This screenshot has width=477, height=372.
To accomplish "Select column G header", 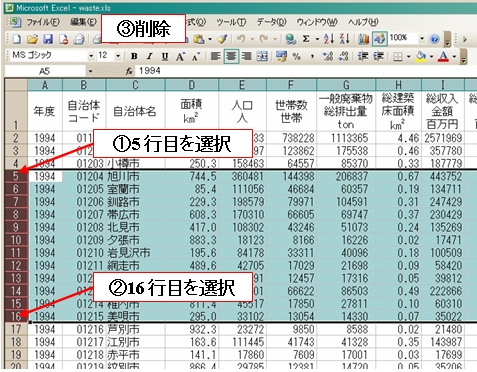I will pos(346,85).
